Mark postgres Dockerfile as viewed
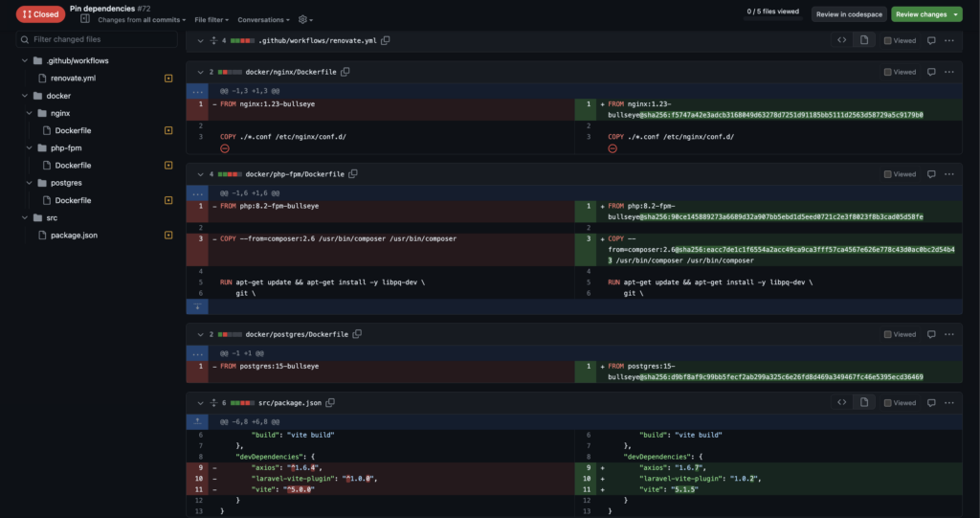 [900, 335]
